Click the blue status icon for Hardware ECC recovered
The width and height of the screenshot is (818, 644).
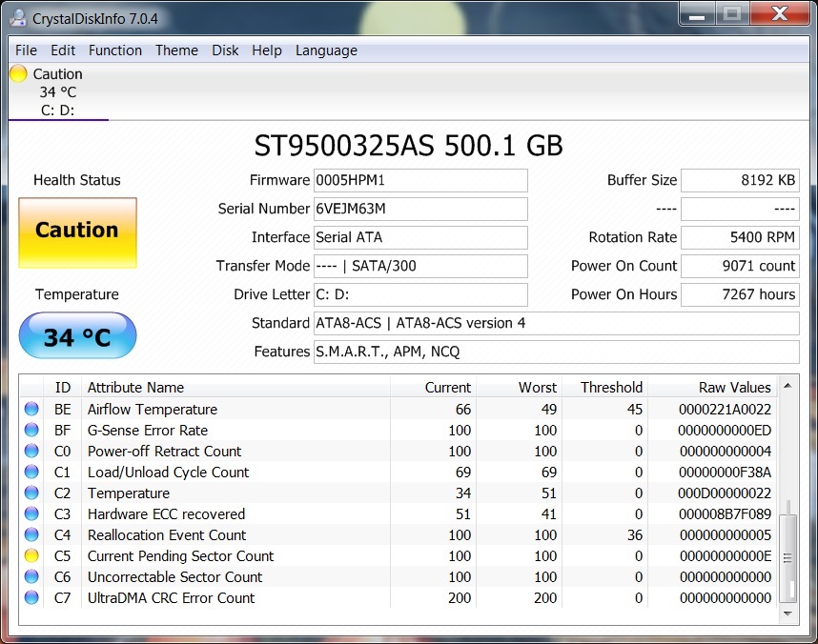click(x=31, y=513)
